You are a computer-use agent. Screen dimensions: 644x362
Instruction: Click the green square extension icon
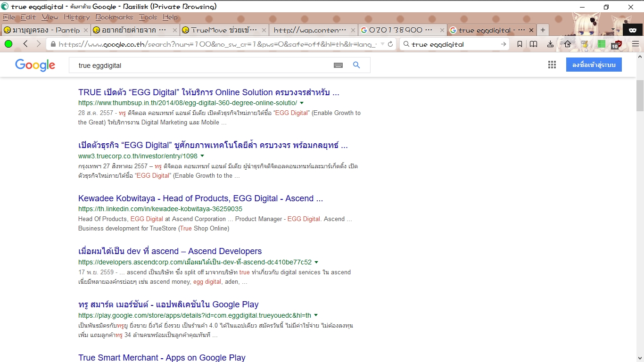point(601,44)
